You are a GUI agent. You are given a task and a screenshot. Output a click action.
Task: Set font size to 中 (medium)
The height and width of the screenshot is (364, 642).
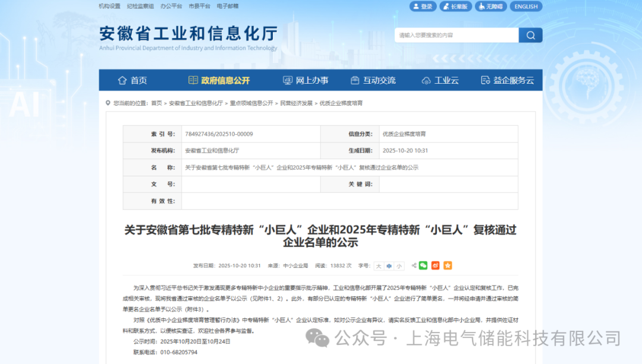(x=389, y=266)
